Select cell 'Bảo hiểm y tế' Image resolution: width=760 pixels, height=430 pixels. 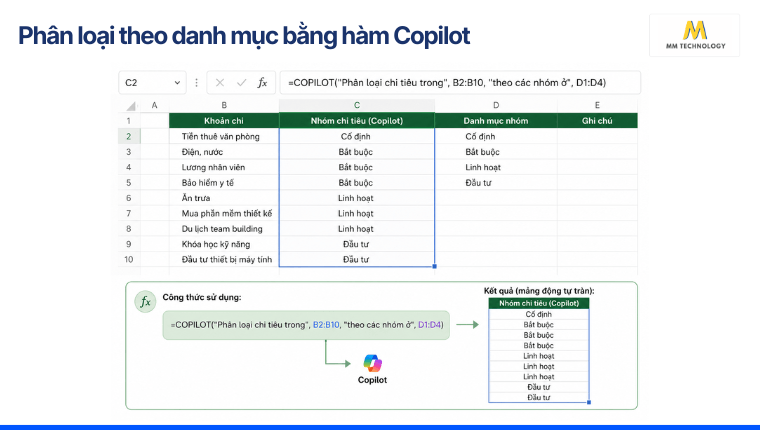(224, 182)
